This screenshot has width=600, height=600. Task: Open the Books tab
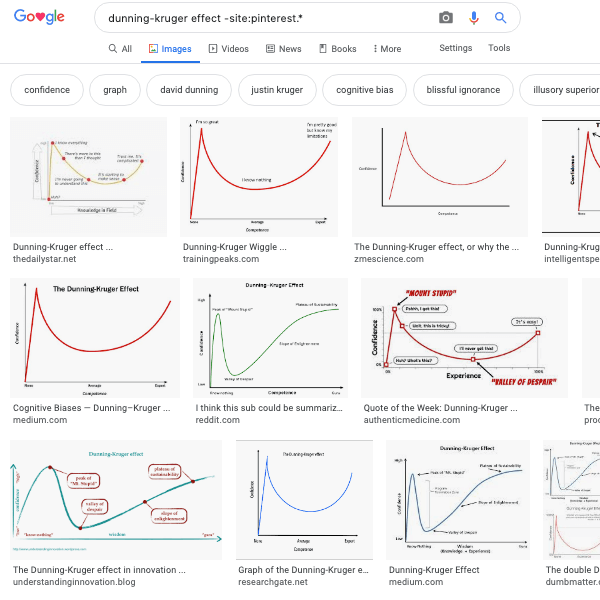tap(337, 49)
